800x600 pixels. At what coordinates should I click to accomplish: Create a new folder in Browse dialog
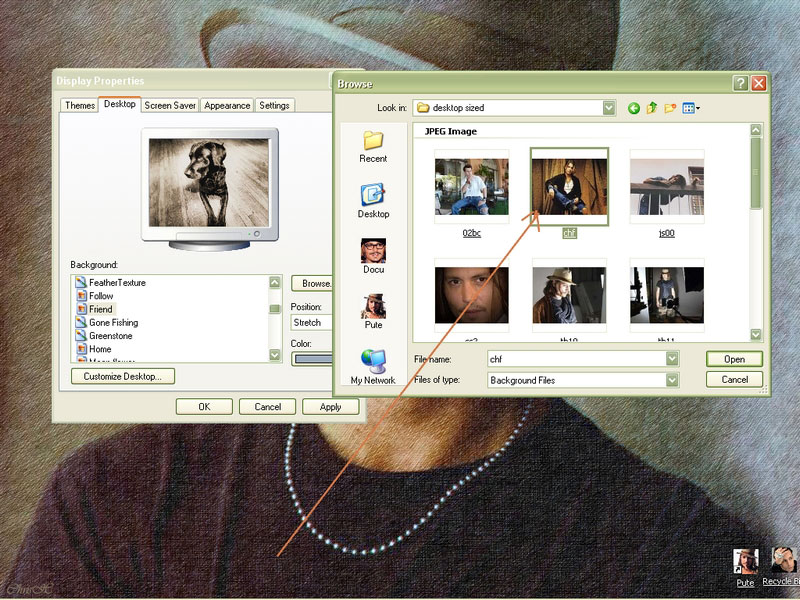(x=670, y=108)
